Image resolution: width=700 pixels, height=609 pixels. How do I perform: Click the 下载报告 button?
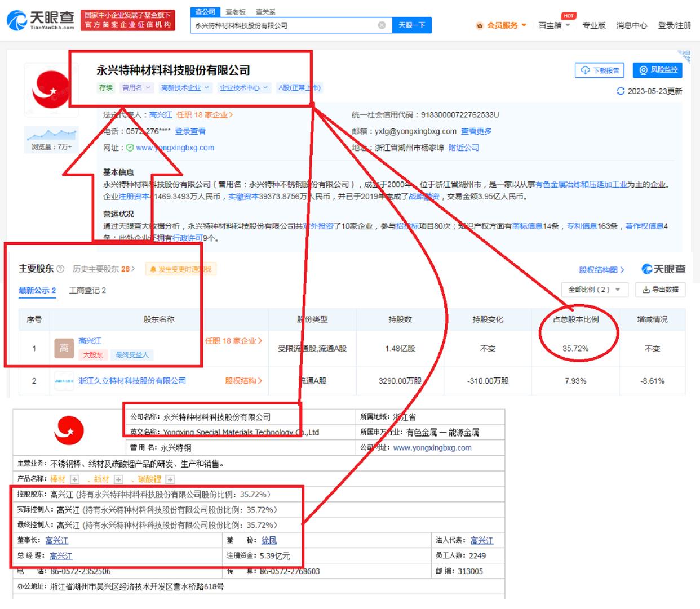[600, 70]
